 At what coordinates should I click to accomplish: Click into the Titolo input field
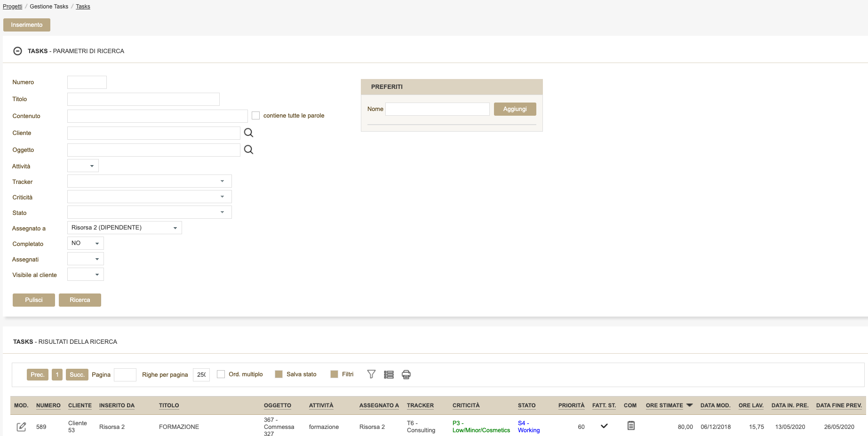[x=143, y=99]
